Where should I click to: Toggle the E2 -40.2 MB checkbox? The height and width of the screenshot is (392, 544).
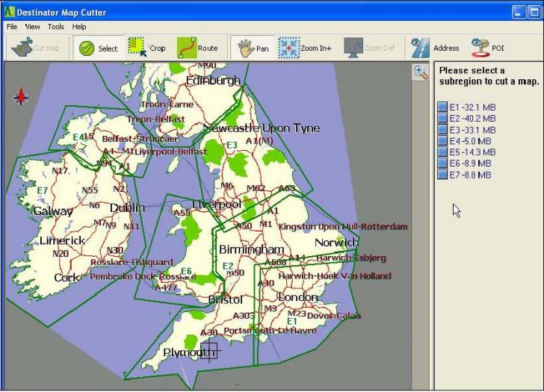442,118
